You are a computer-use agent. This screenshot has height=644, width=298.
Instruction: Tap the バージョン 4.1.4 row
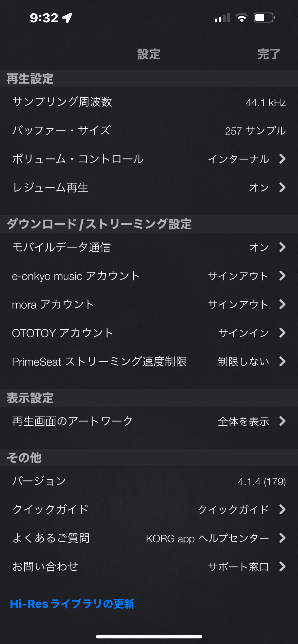pyautogui.click(x=149, y=481)
